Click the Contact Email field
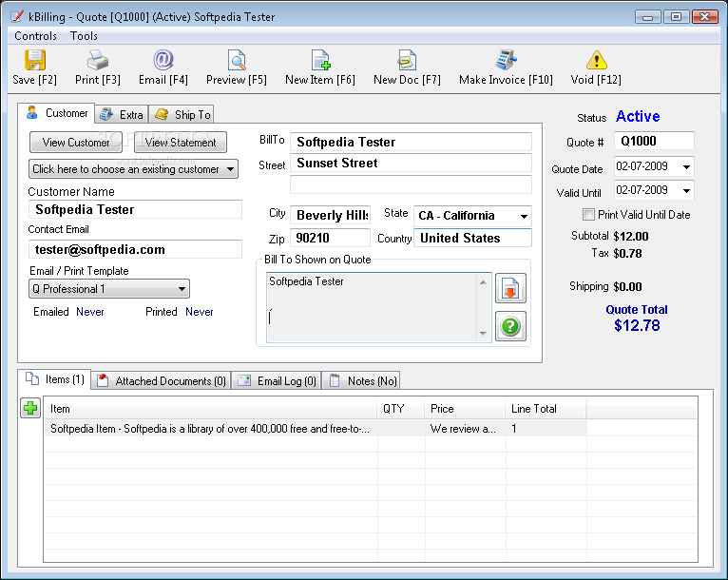The image size is (728, 580). (135, 249)
